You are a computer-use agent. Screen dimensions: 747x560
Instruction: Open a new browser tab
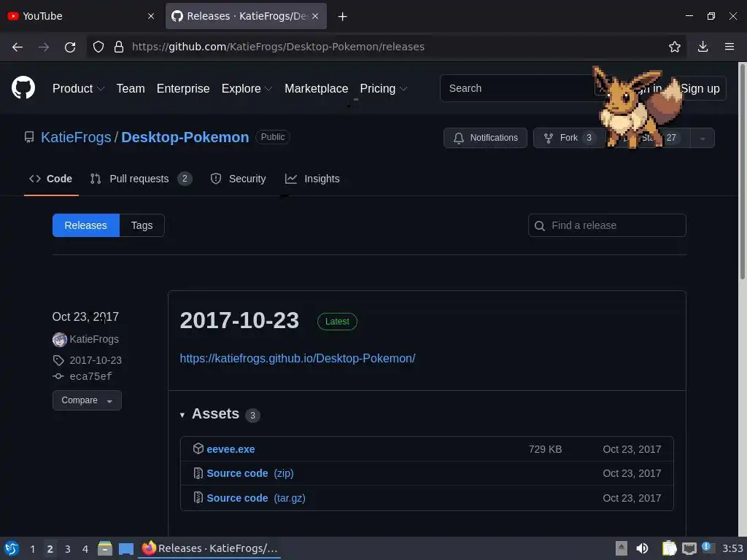pos(343,17)
